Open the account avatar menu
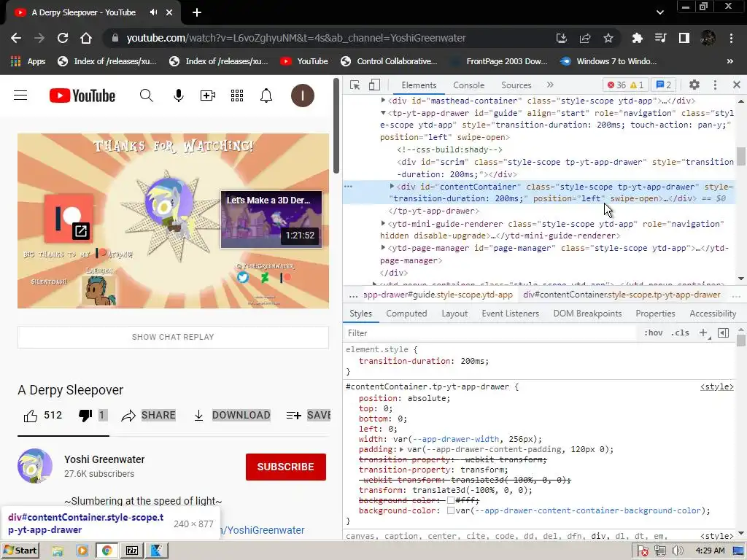747x560 pixels. (303, 96)
